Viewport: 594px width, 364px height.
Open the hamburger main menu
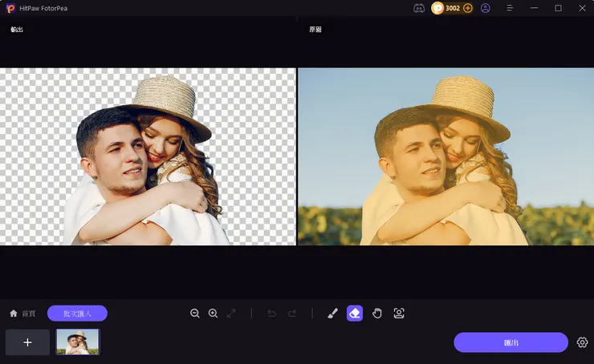coord(510,8)
